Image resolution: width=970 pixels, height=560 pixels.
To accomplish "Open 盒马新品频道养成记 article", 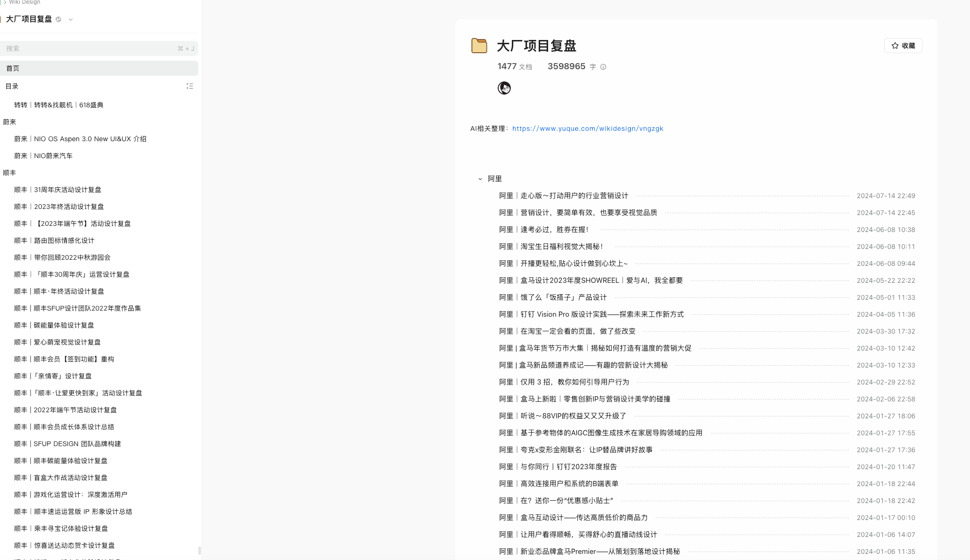I will [583, 365].
